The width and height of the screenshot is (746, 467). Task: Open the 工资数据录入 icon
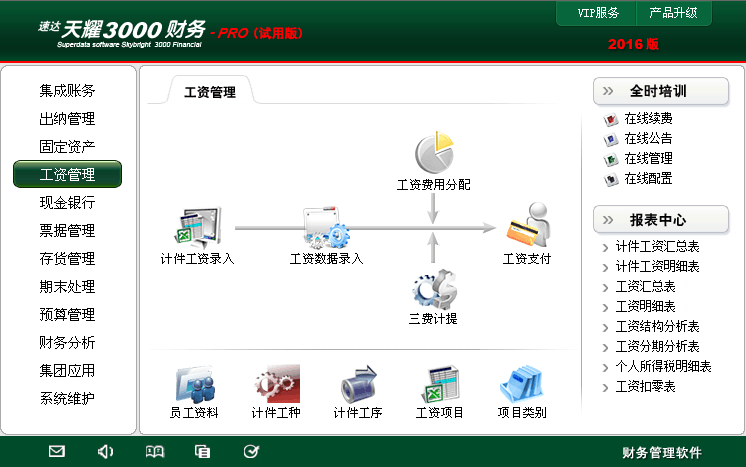[x=326, y=228]
